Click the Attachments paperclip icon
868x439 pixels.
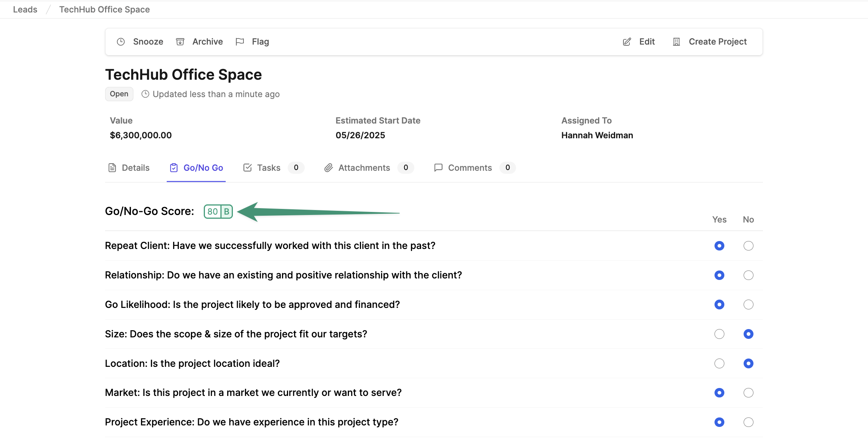click(x=329, y=168)
